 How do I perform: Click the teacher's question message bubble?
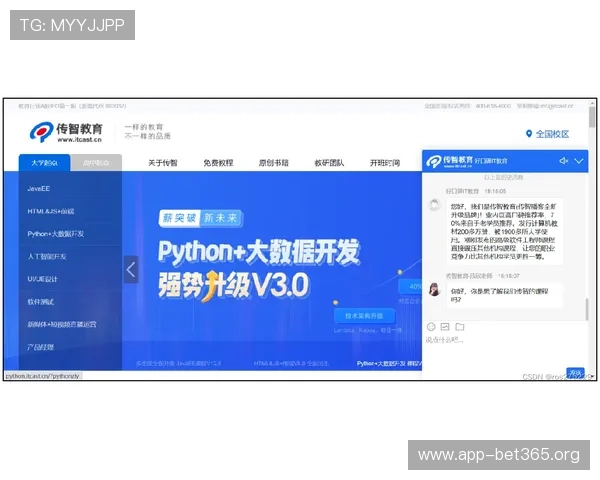coord(504,295)
